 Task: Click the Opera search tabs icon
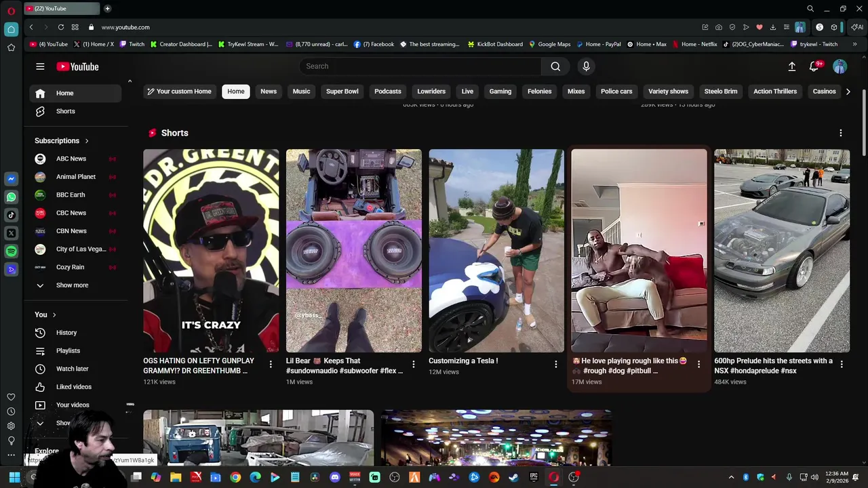pyautogui.click(x=810, y=9)
